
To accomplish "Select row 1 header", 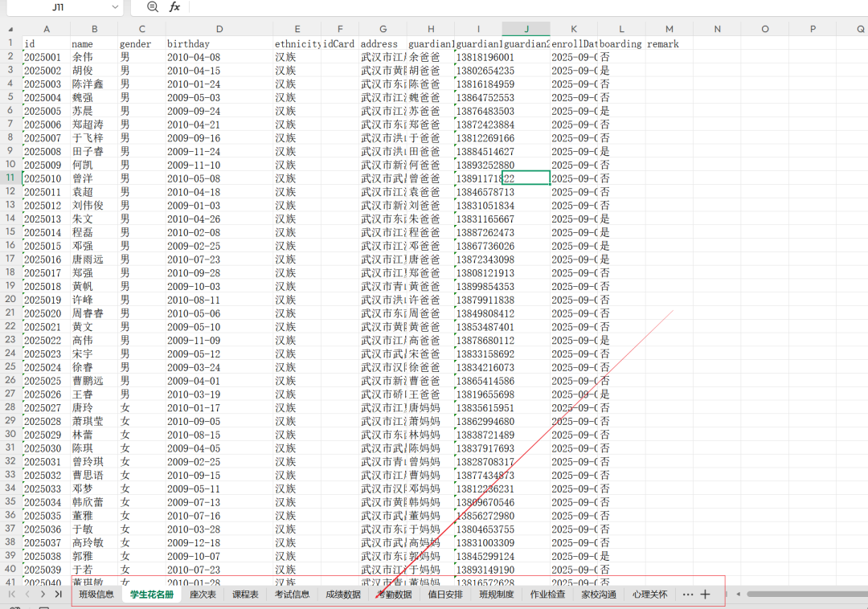I will pyautogui.click(x=10, y=43).
